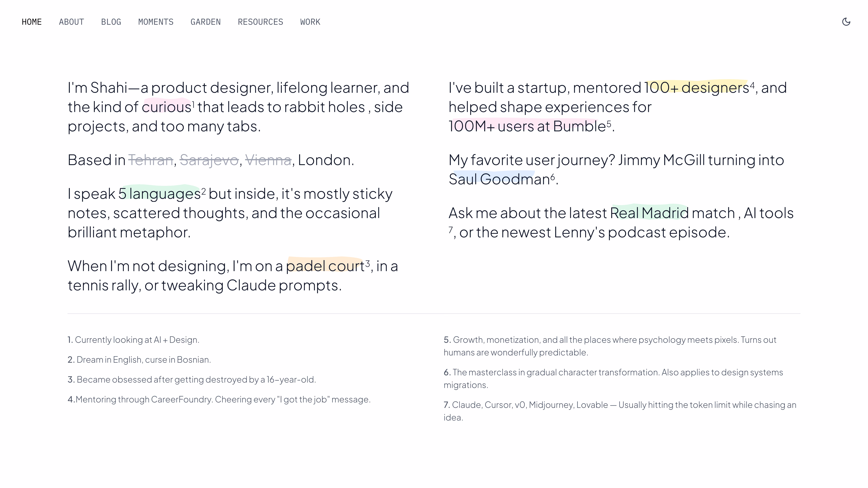Click footnote superscript 4 after designers
This screenshot has height=488, width=868.
752,85
